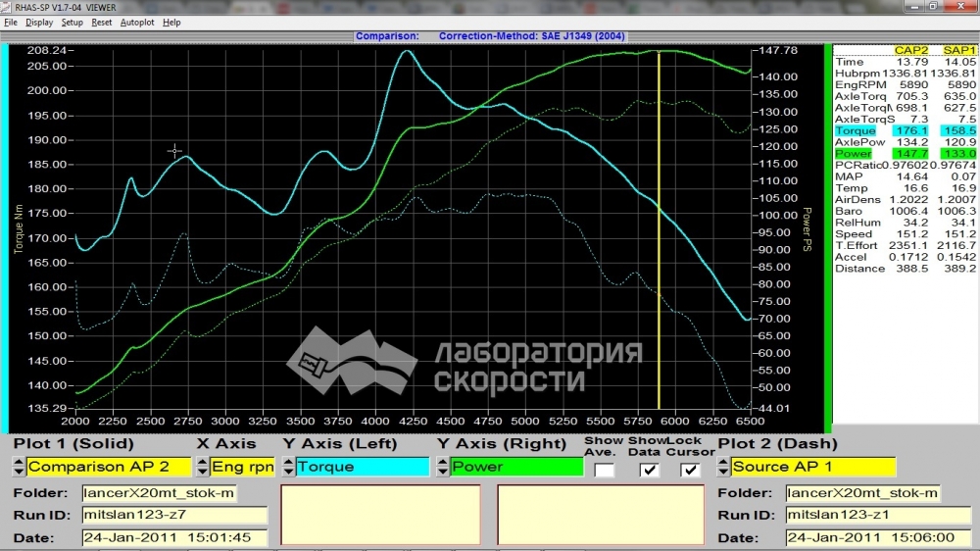This screenshot has height=551, width=980.
Task: Step the Plot 2 source spinner arrows
Action: pos(723,467)
